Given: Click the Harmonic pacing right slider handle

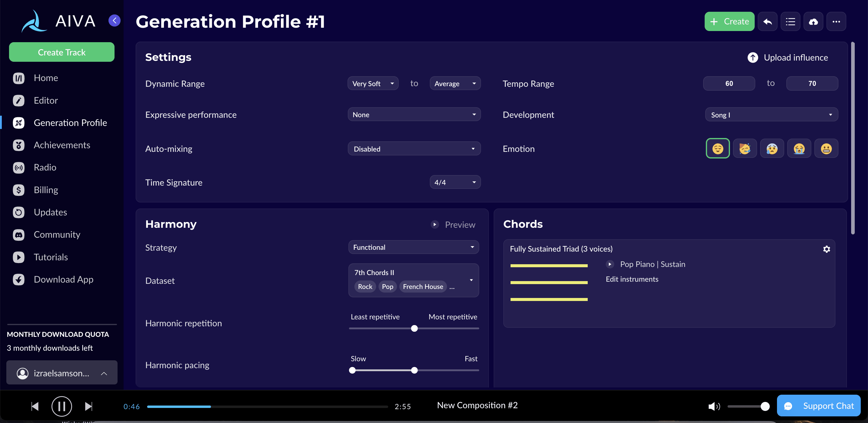Looking at the screenshot, I should coord(414,371).
